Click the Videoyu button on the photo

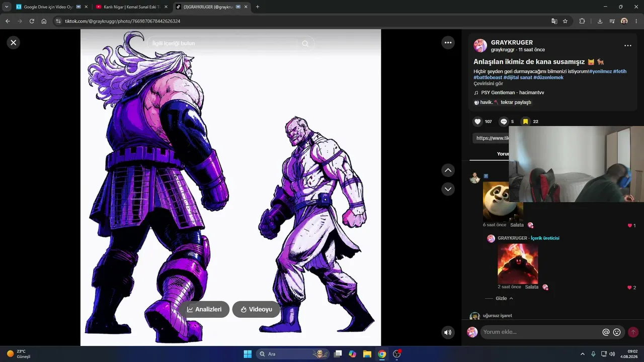tap(256, 309)
